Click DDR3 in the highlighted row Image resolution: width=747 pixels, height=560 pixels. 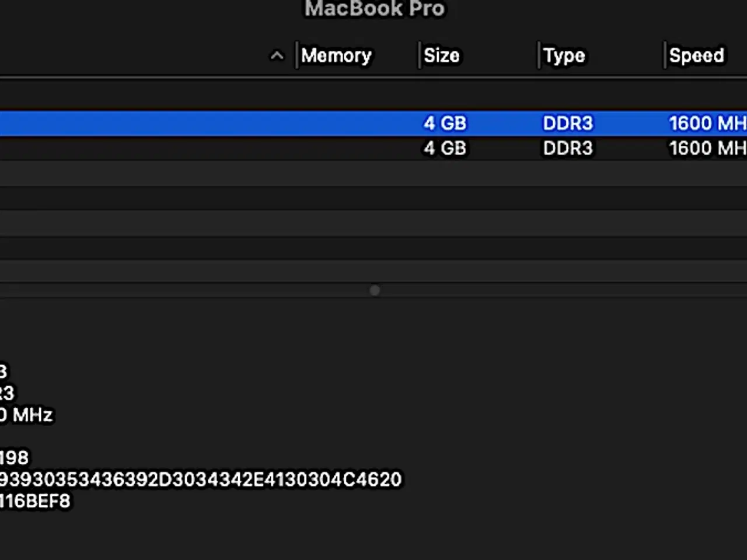[567, 123]
